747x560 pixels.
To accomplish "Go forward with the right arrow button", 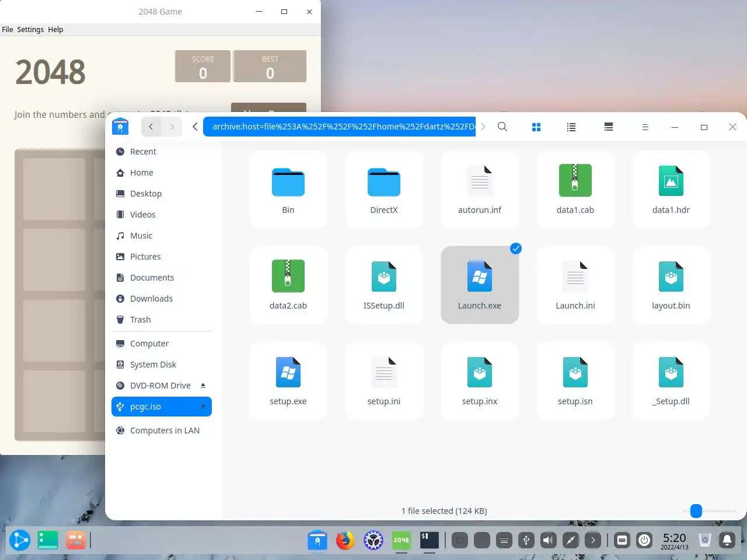I will (172, 127).
